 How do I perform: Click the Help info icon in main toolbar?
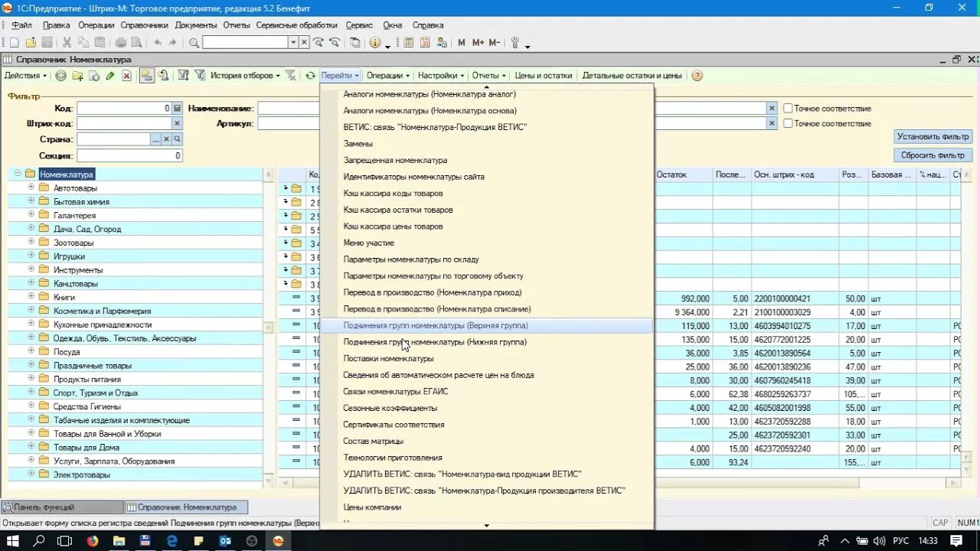tap(375, 43)
